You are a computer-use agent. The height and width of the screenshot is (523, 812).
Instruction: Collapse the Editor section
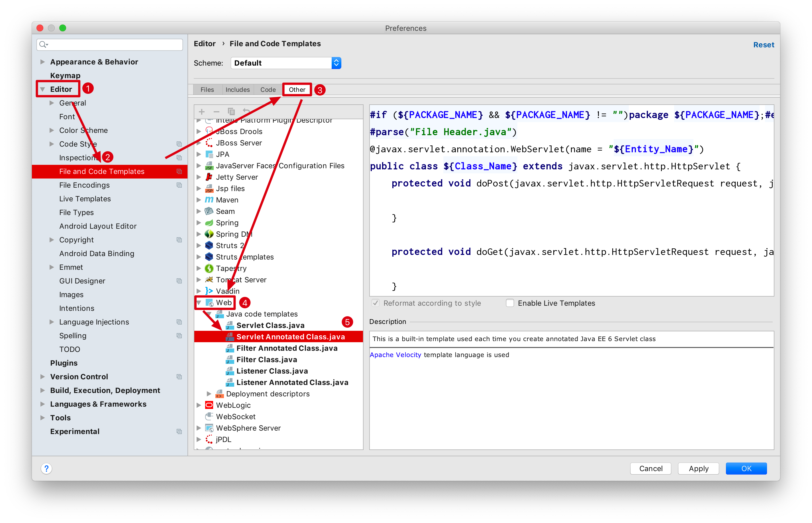tap(42, 89)
